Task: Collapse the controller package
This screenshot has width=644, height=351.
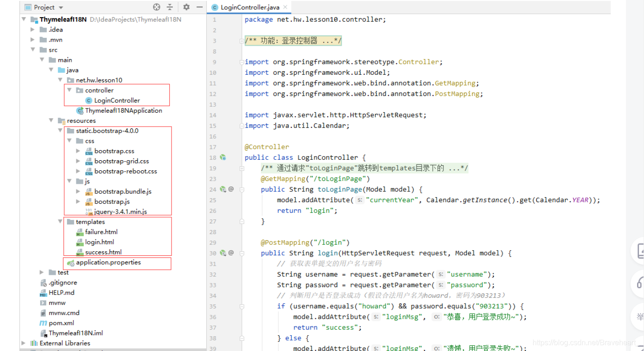Action: tap(69, 91)
